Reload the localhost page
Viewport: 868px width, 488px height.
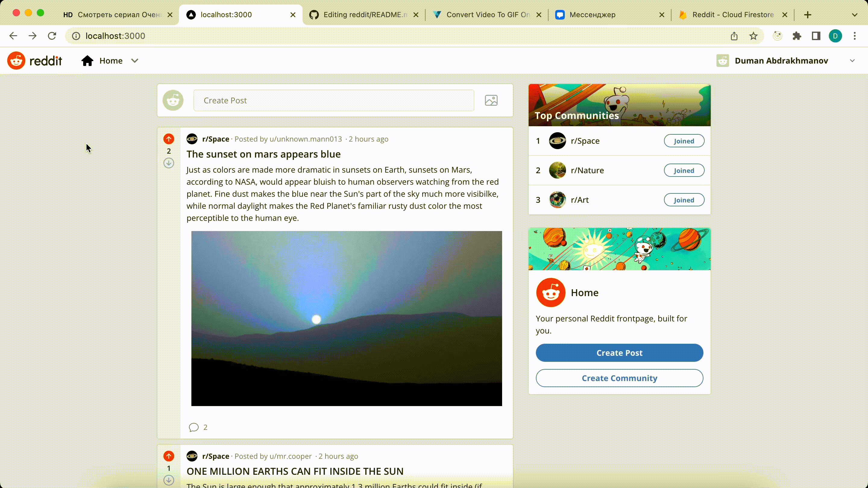[52, 36]
